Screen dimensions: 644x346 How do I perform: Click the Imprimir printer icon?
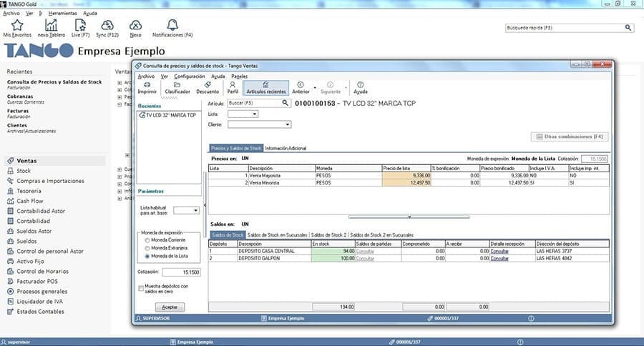[147, 84]
